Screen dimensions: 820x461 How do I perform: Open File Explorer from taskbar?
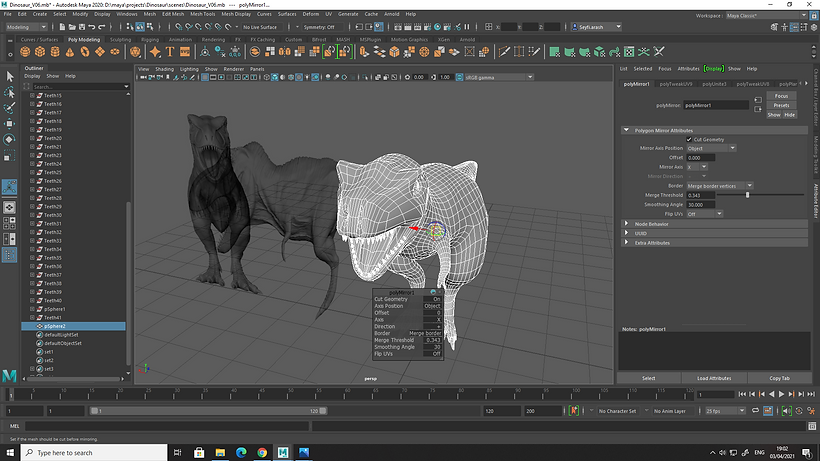click(220, 453)
